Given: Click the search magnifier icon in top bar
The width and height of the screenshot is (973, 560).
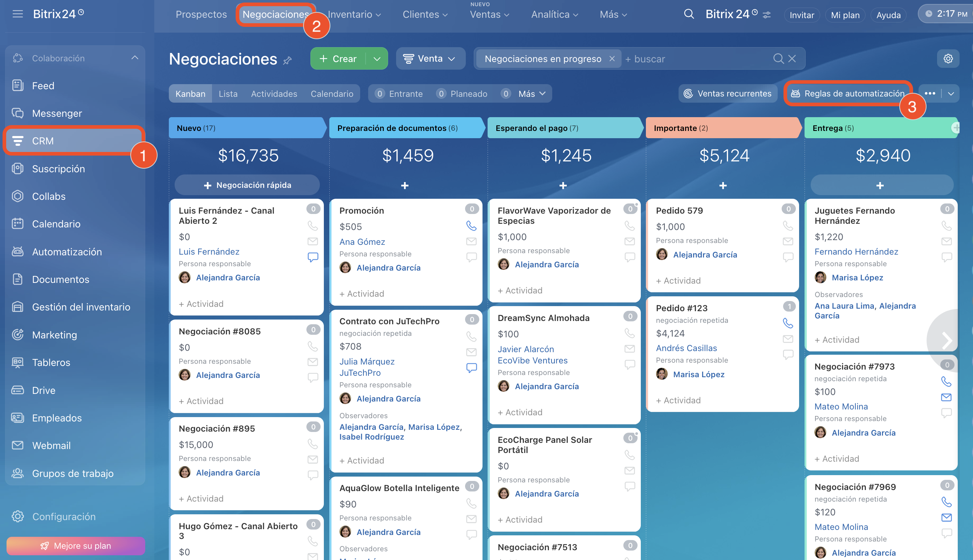Looking at the screenshot, I should (x=689, y=15).
